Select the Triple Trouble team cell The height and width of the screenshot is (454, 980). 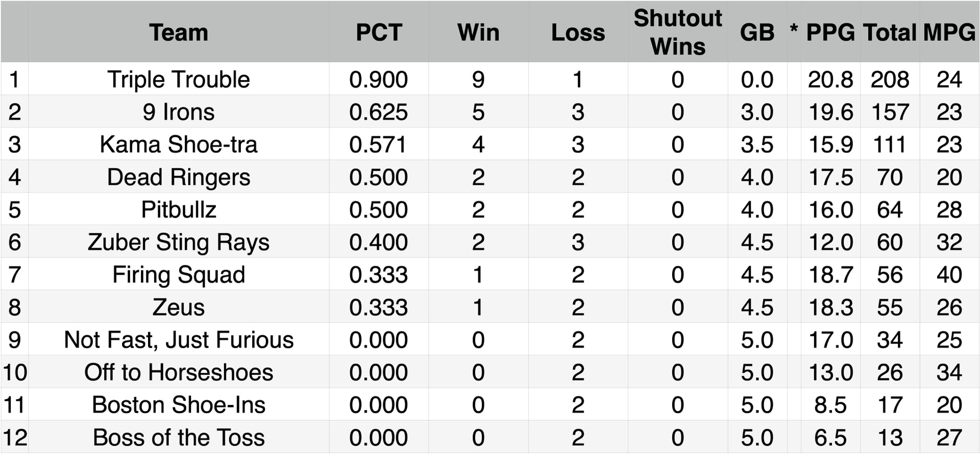tap(179, 80)
